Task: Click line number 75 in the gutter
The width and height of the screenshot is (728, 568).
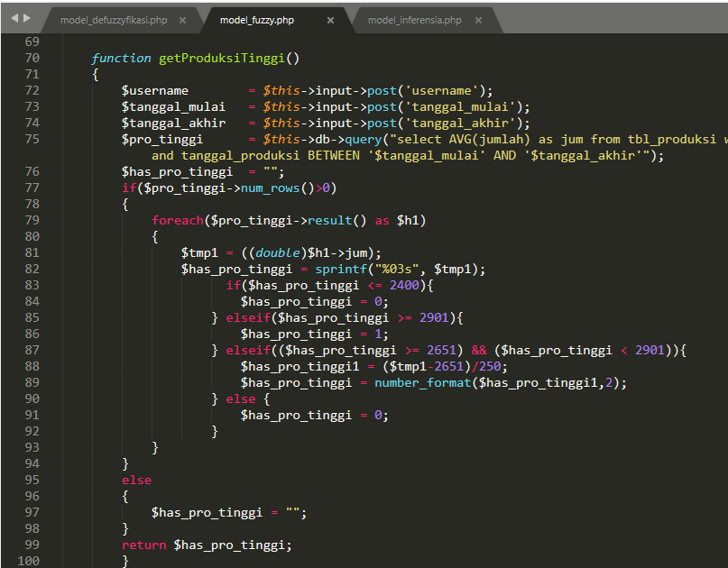Action: [x=29, y=139]
